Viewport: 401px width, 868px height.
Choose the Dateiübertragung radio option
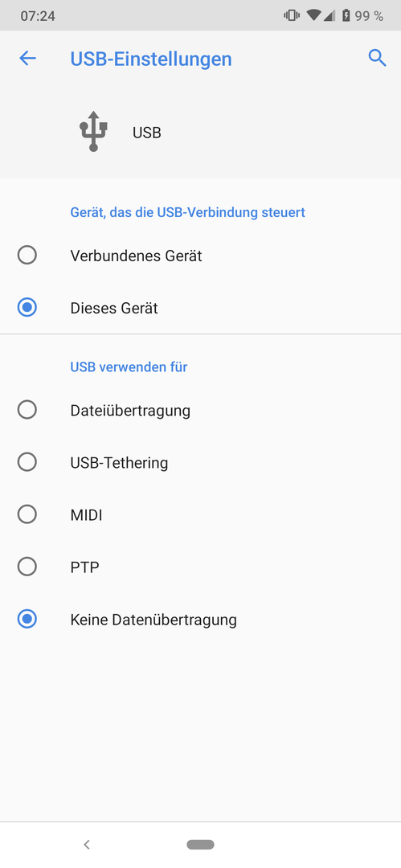201,410
